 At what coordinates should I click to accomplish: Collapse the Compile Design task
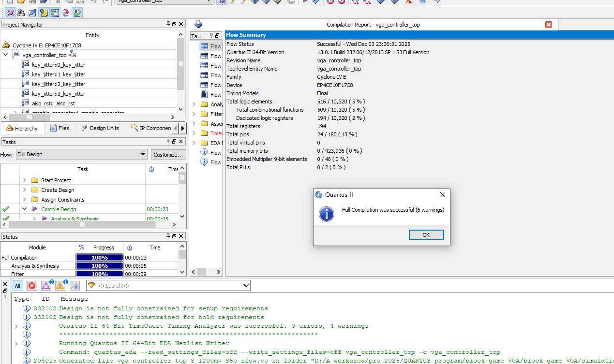25,209
